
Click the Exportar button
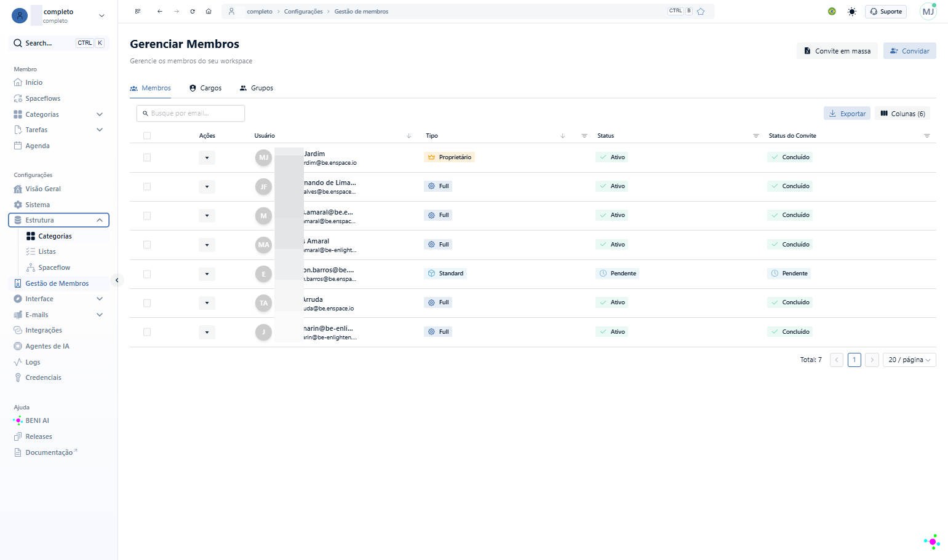click(x=847, y=114)
